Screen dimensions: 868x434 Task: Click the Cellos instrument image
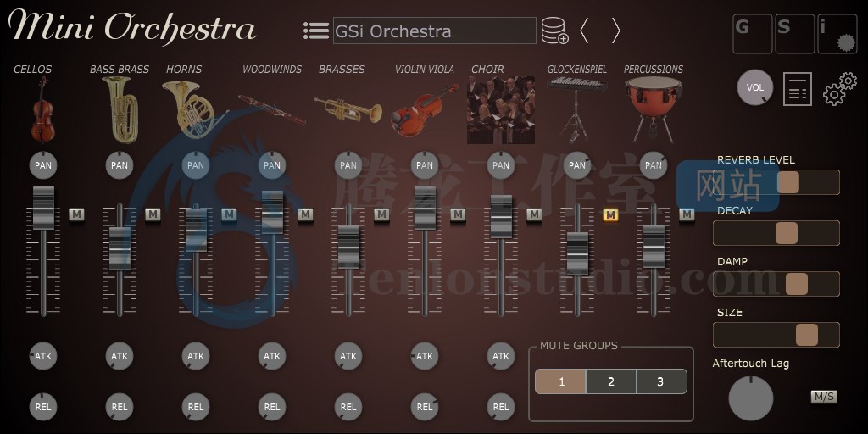(x=42, y=109)
